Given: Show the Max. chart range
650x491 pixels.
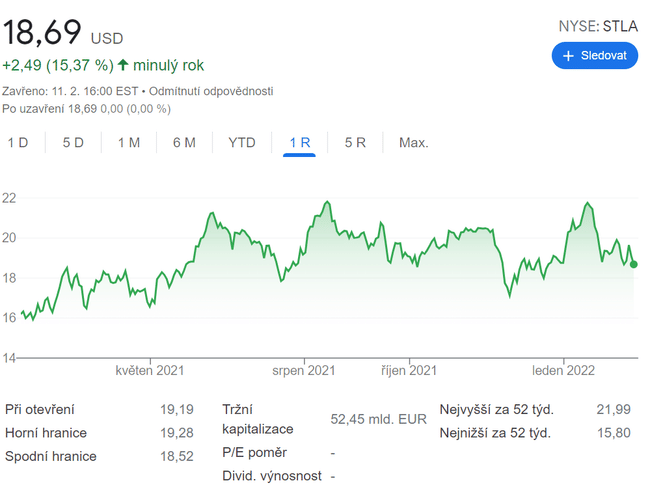Looking at the screenshot, I should coord(413,142).
